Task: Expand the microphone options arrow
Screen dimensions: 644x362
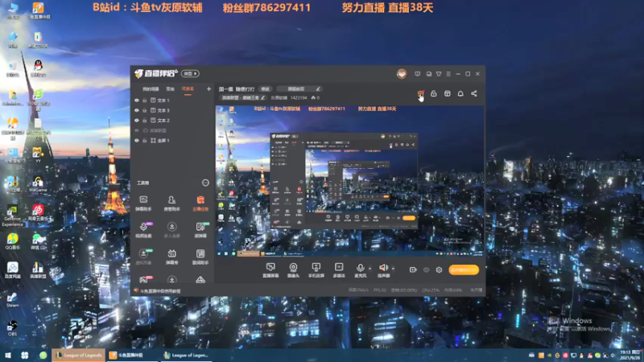Action: click(x=370, y=269)
